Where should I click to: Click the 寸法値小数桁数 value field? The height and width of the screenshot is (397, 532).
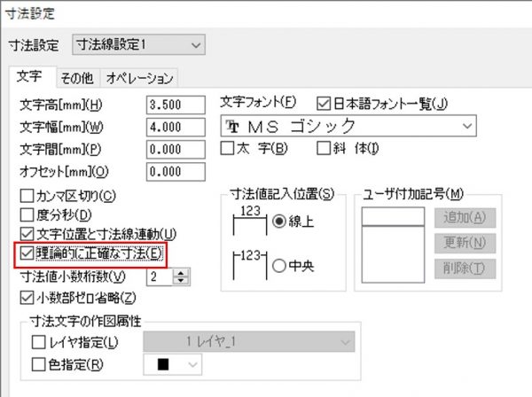pyautogui.click(x=160, y=277)
